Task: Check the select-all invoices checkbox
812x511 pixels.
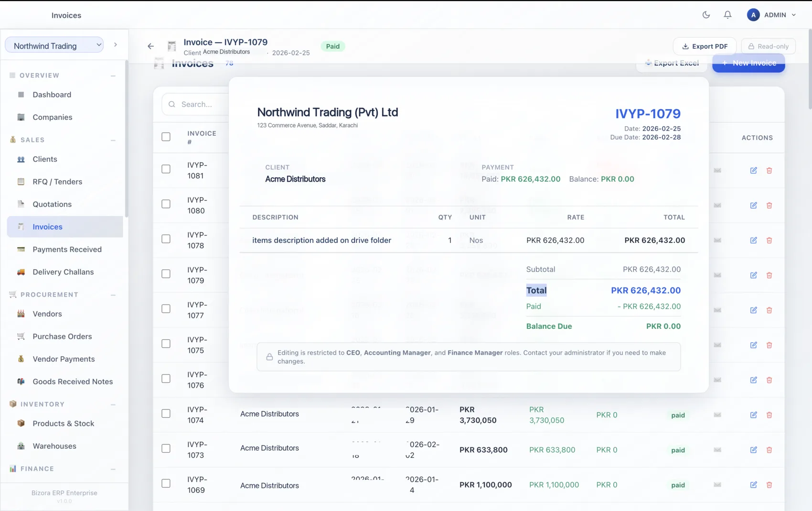Action: click(x=166, y=137)
